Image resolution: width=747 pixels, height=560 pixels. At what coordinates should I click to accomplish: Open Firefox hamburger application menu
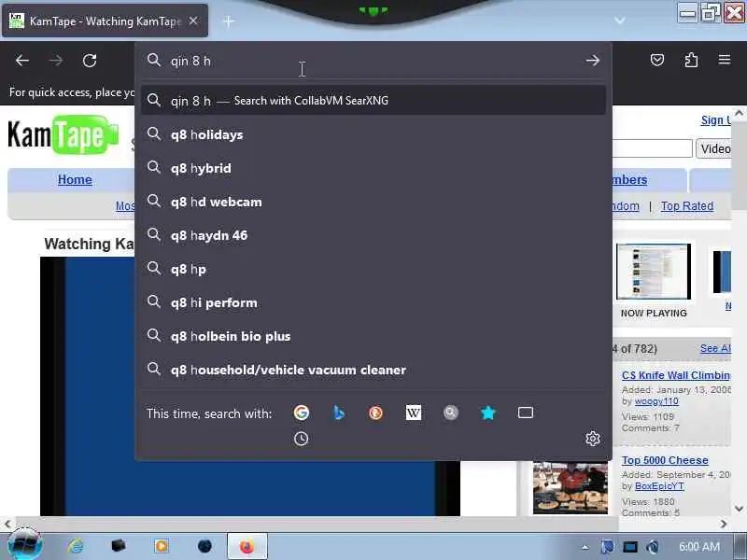coord(725,60)
